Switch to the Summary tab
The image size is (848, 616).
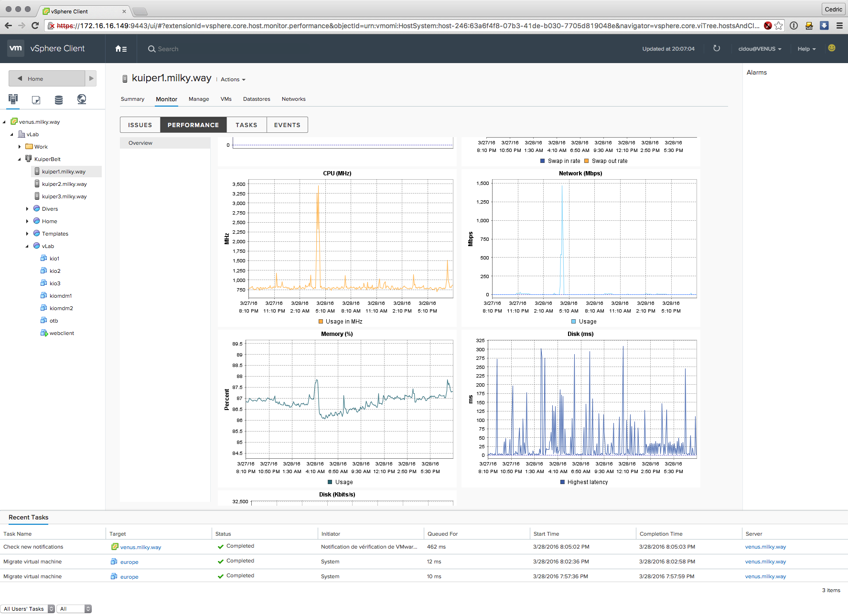(x=132, y=99)
